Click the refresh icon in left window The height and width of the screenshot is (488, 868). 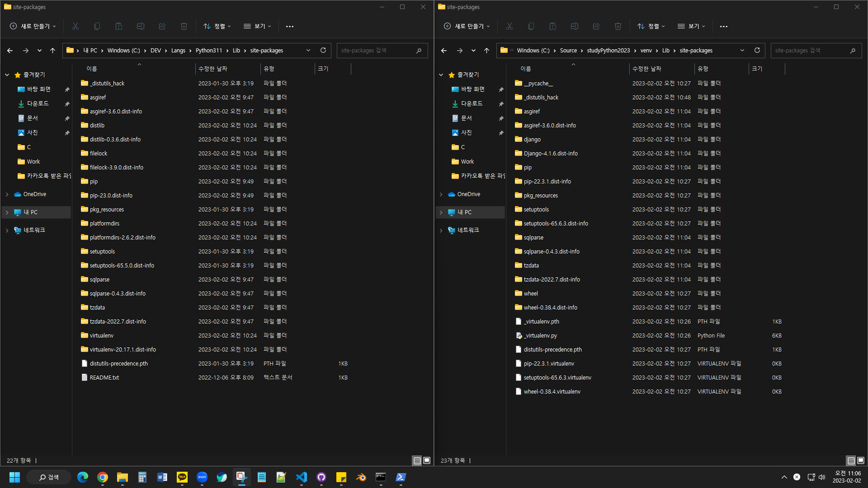(x=323, y=50)
